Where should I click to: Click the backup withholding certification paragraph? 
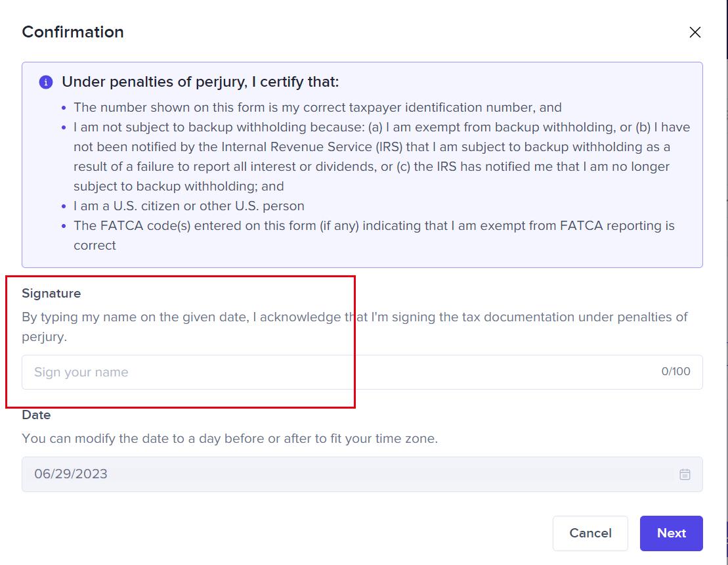[x=381, y=156]
